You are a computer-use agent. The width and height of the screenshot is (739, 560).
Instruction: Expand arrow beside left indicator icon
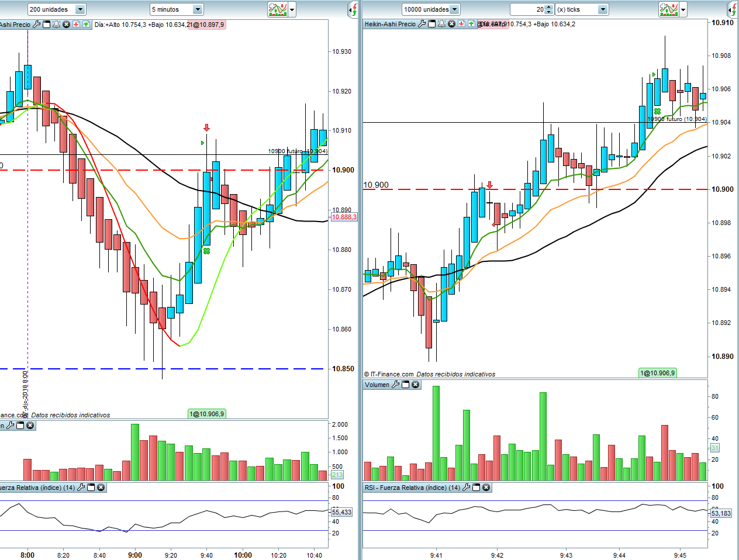pyautogui.click(x=292, y=9)
